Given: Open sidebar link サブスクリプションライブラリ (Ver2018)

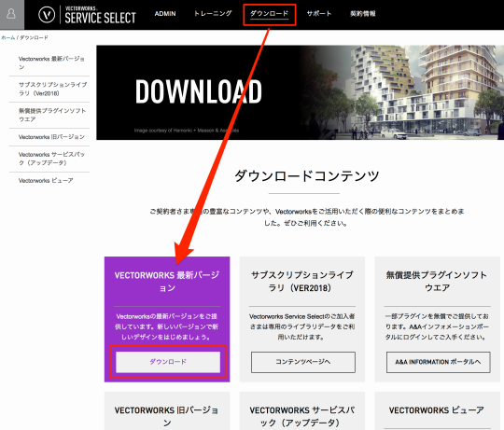Looking at the screenshot, I should tap(52, 89).
